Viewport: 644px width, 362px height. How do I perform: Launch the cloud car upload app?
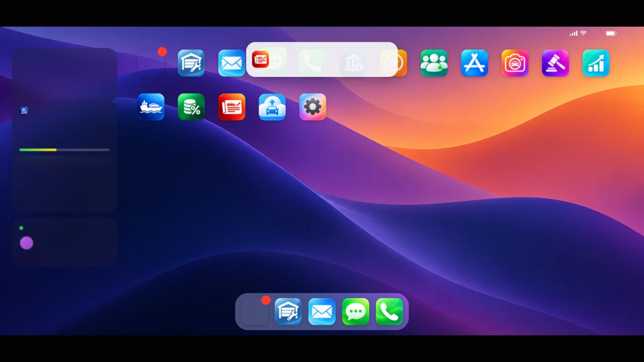(272, 107)
